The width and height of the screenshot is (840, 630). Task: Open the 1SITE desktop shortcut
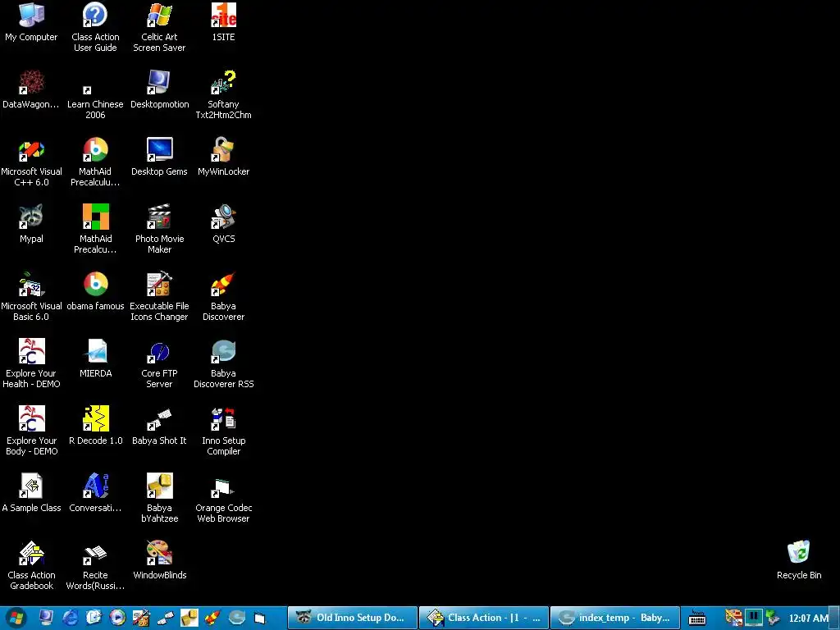point(223,22)
